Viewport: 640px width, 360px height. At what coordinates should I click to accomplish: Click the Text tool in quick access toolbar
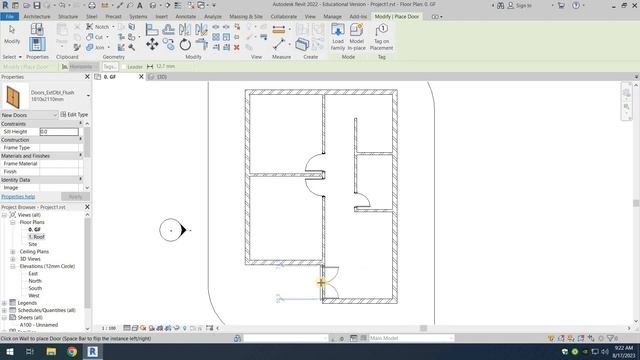140,5
